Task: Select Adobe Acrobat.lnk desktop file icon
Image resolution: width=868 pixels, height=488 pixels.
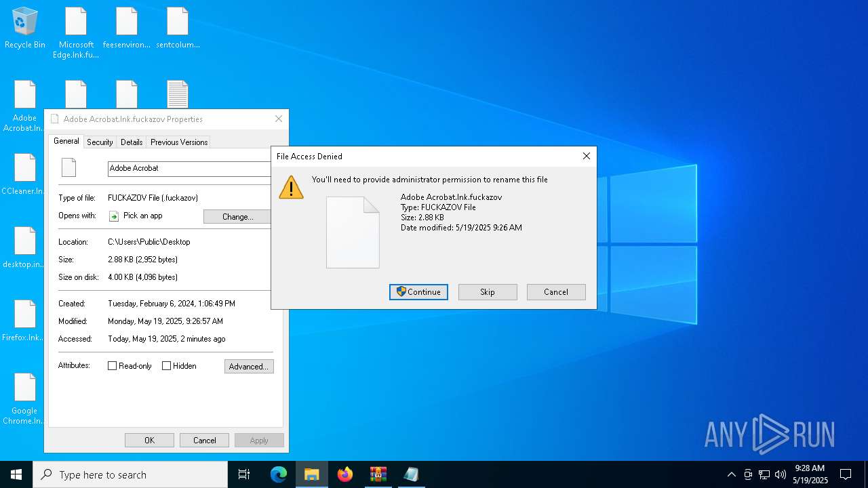Action: pyautogui.click(x=25, y=106)
